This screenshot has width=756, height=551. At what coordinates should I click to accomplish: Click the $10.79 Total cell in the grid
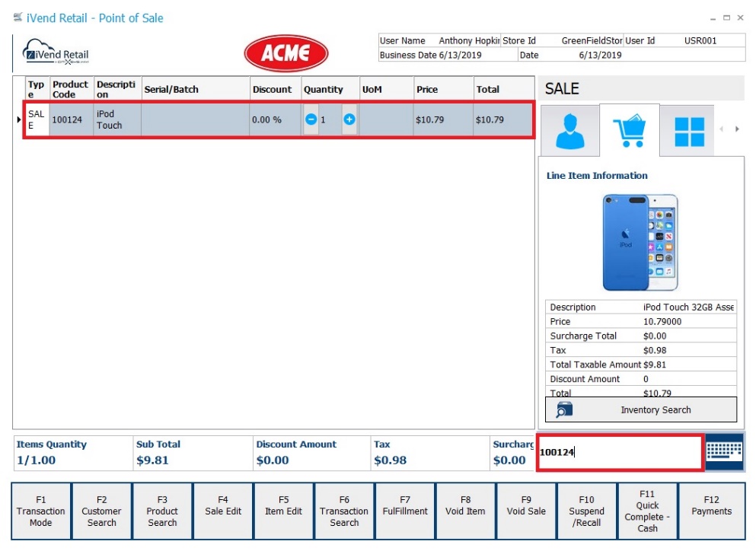tap(503, 119)
